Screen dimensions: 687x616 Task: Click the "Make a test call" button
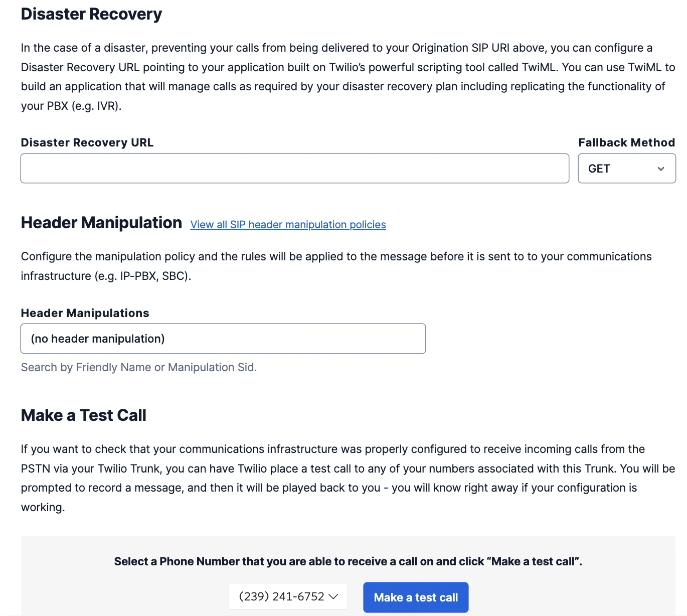pos(415,597)
